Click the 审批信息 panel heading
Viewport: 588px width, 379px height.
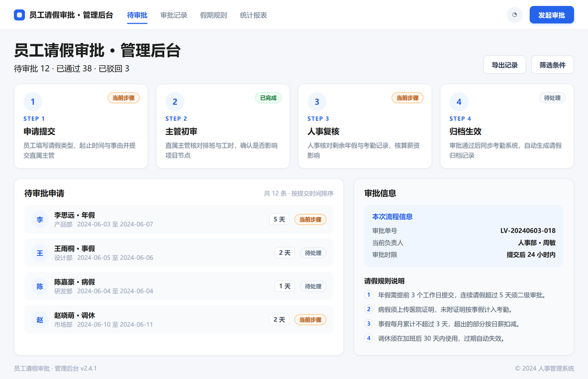380,193
